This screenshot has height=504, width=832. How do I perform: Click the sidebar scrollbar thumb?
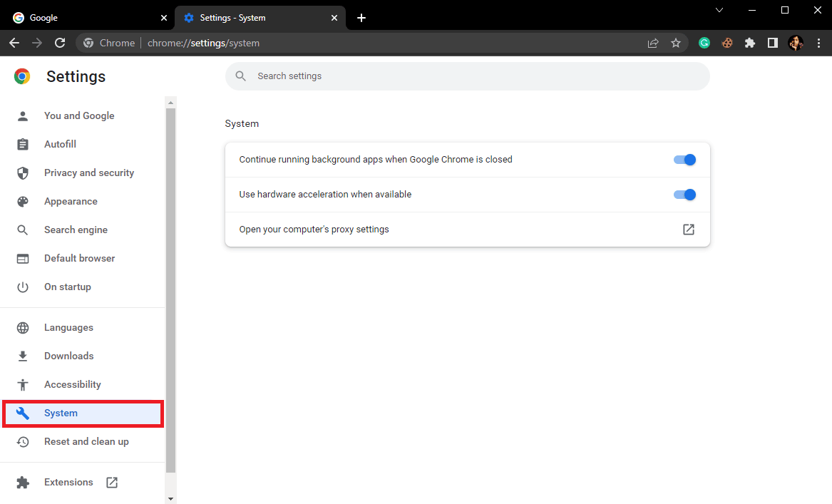[171, 290]
